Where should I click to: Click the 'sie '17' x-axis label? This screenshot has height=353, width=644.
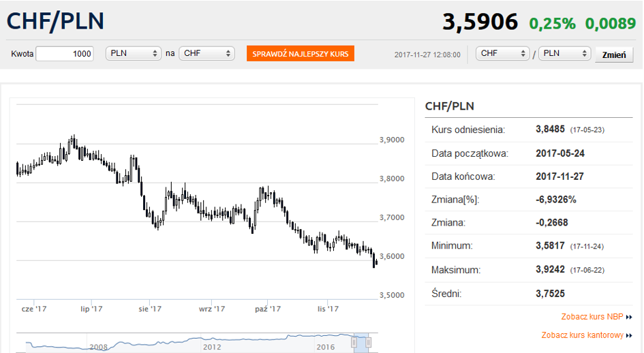pyautogui.click(x=150, y=309)
